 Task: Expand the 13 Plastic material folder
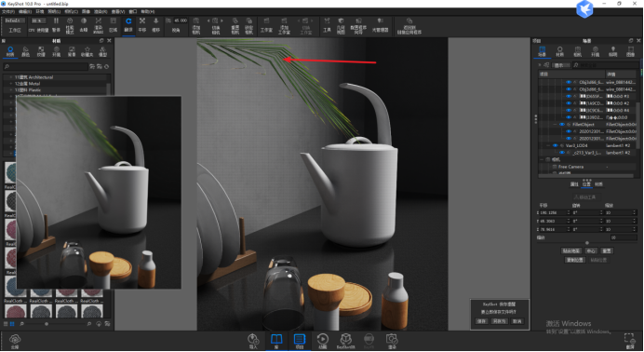click(x=10, y=89)
